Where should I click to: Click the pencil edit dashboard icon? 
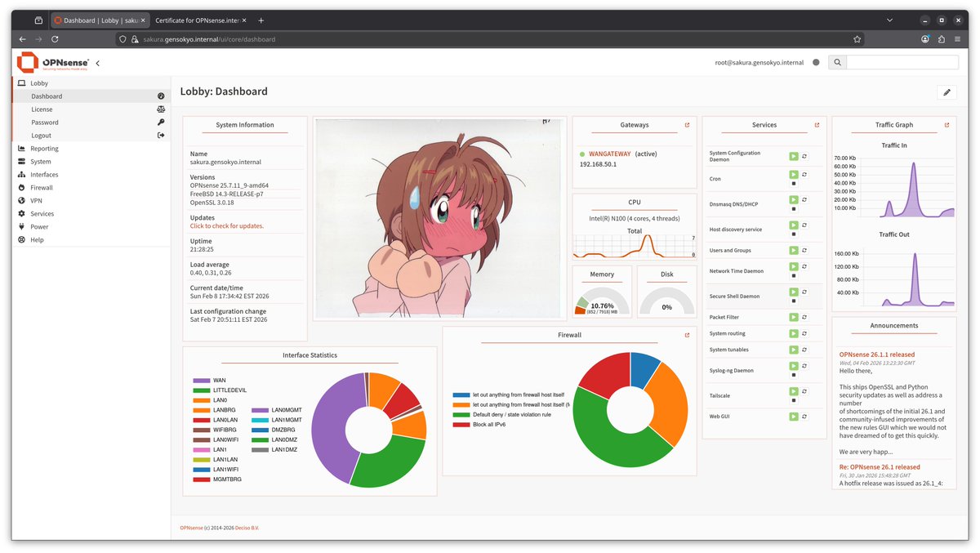tap(947, 92)
